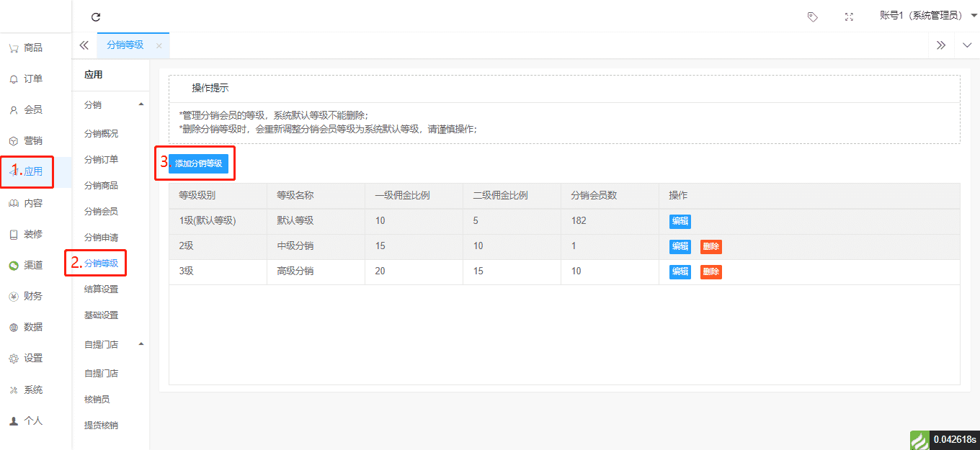Open 商品 from the shopping cart icon
This screenshot has width=980, height=450.
point(13,48)
